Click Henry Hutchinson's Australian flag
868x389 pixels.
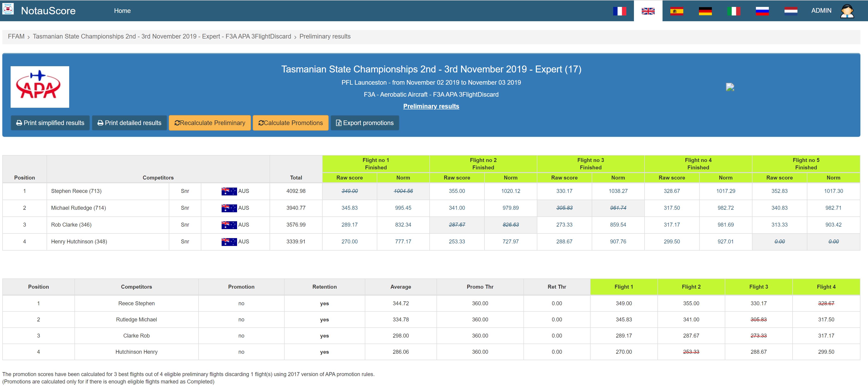click(229, 242)
